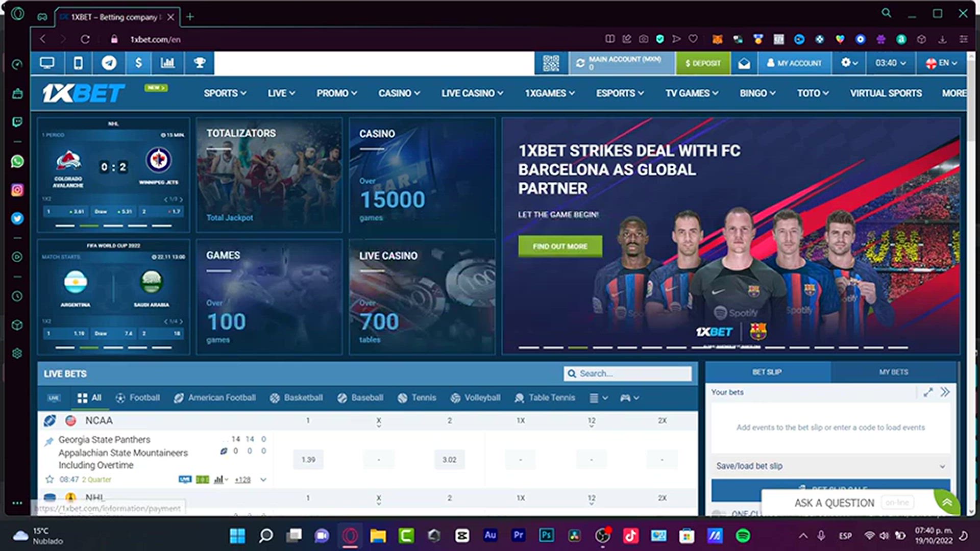Open the Telegram icon in 1xBet top bar
This screenshot has width=980, height=551.
click(x=108, y=63)
